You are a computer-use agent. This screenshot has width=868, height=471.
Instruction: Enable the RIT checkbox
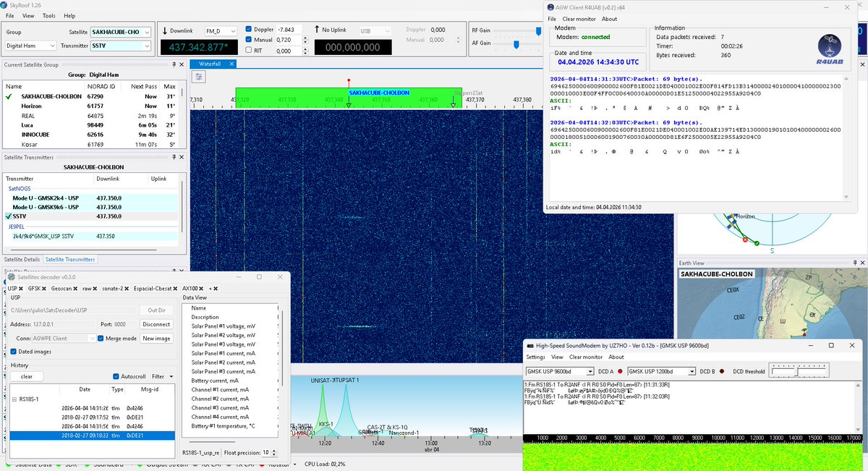click(250, 51)
